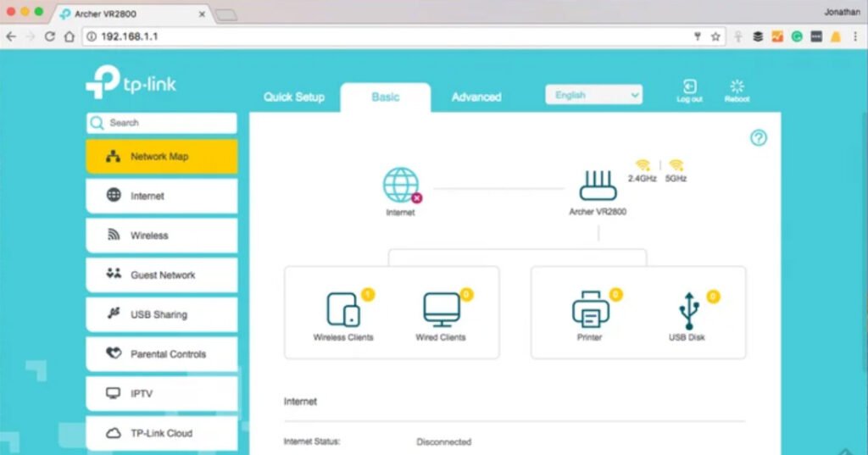Go to TP-Link Cloud menu item
The image size is (868, 455).
click(x=161, y=433)
